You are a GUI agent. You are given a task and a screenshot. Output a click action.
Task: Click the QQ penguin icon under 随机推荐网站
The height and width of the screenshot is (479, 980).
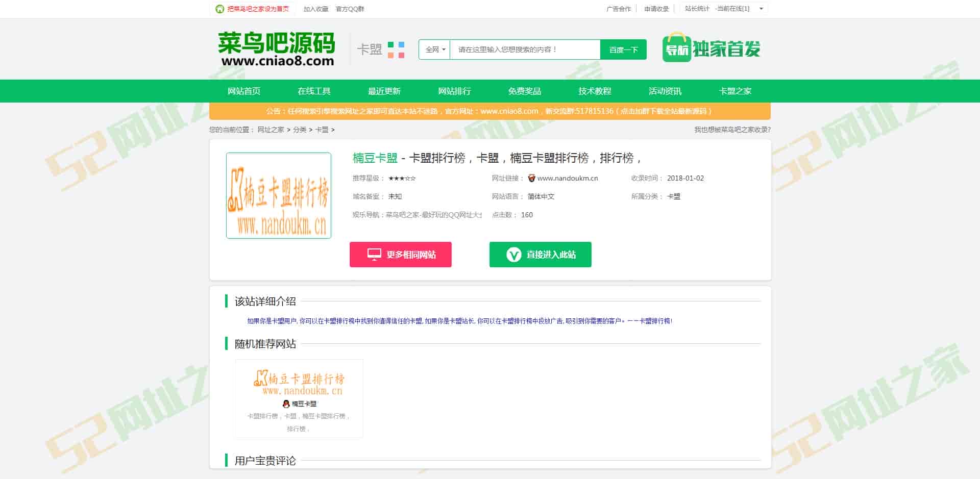(x=286, y=404)
